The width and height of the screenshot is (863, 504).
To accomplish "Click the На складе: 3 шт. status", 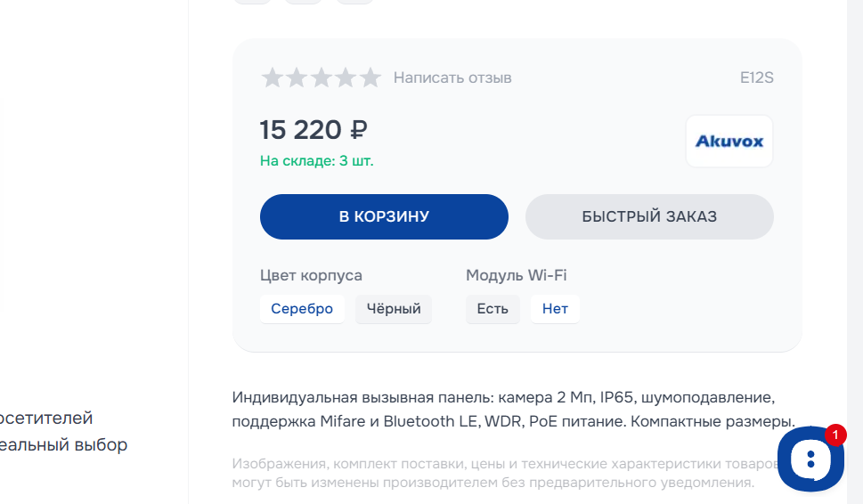I will (x=316, y=161).
